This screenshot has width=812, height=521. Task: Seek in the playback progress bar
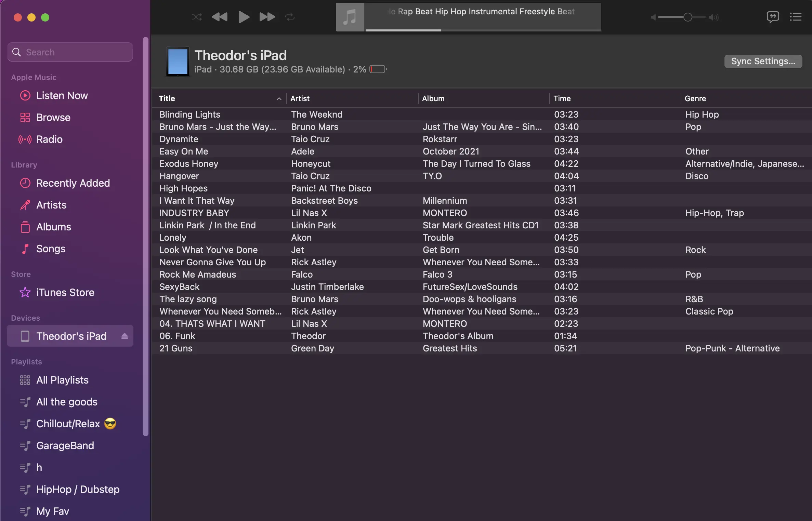click(x=483, y=30)
